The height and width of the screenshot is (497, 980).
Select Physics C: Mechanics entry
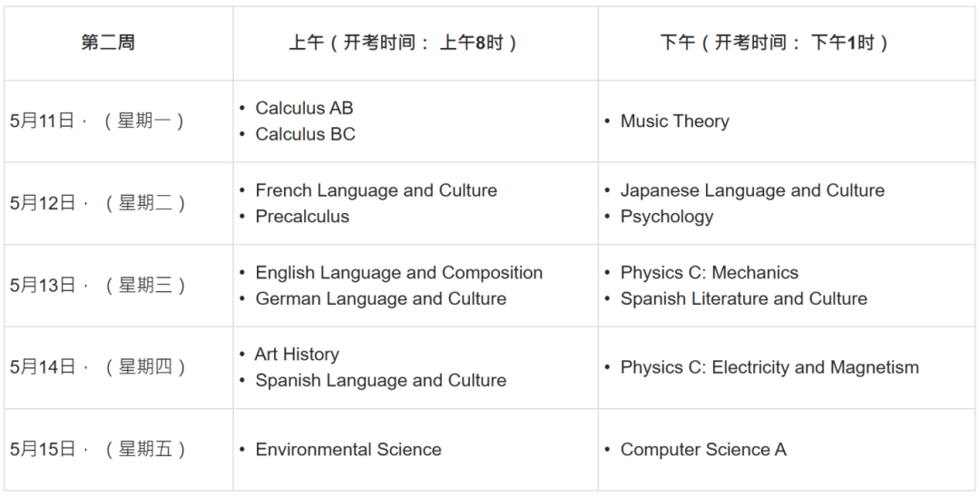[709, 273]
